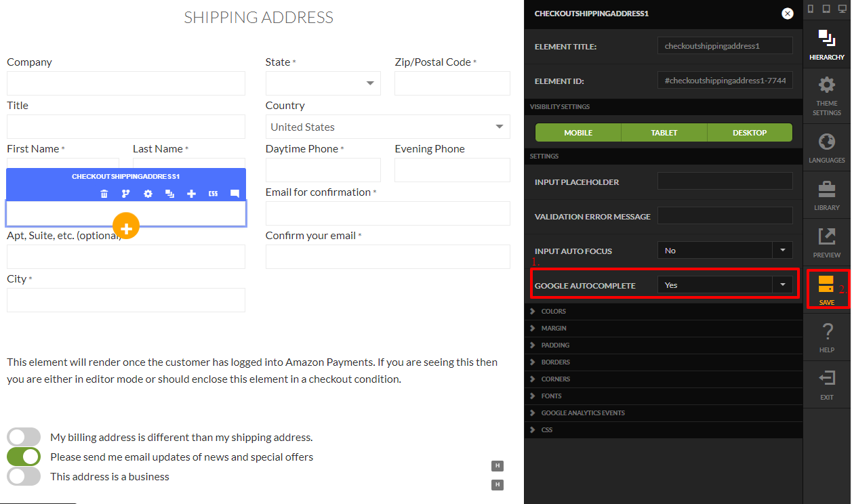Select the Mobile visibility tab

coord(578,133)
